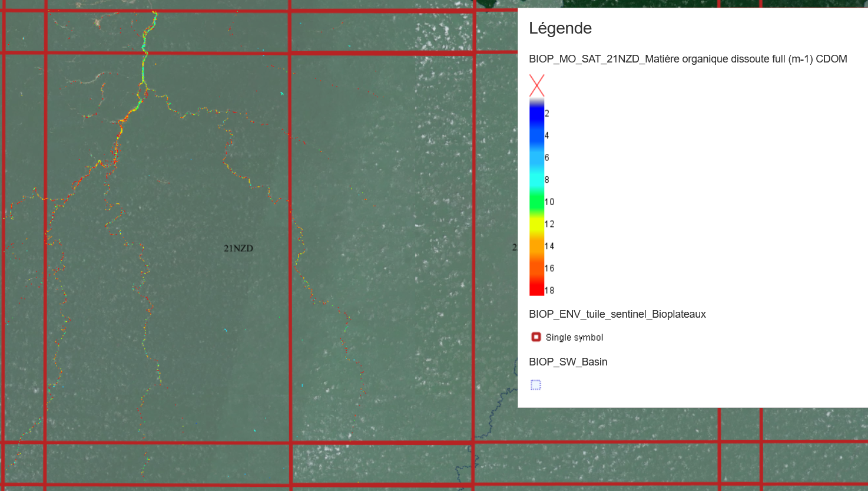Click the red square Single symbol icon
The image size is (868, 491).
click(536, 337)
